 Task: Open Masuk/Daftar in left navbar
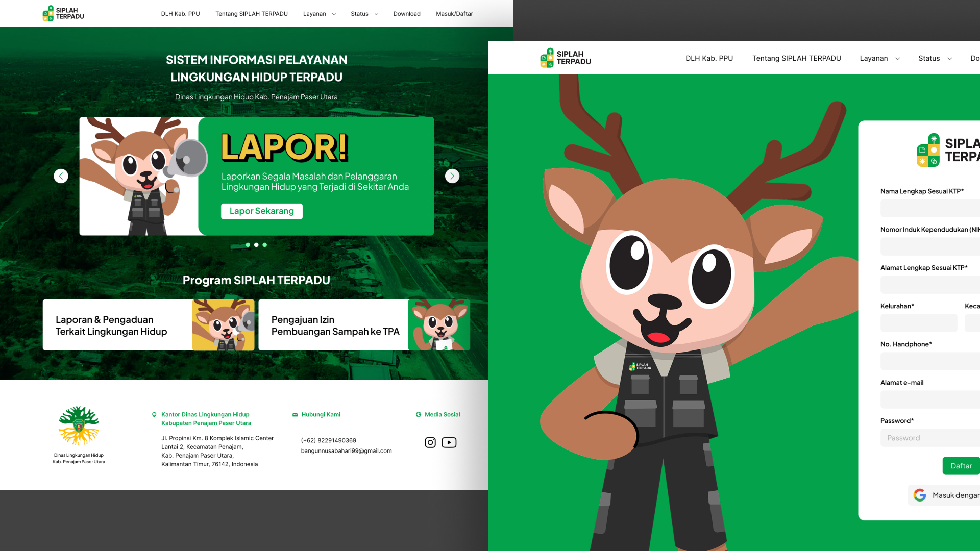(x=454, y=14)
